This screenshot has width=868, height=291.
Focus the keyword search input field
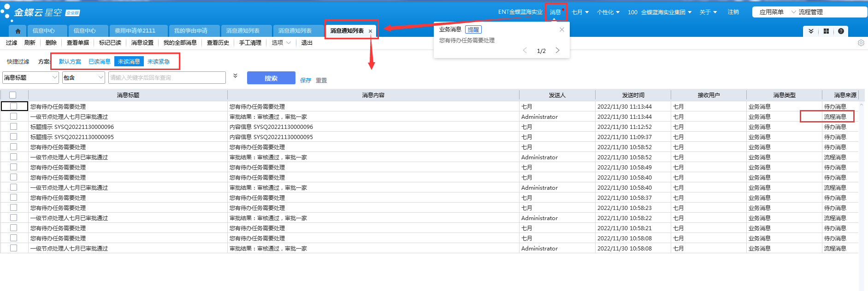167,77
